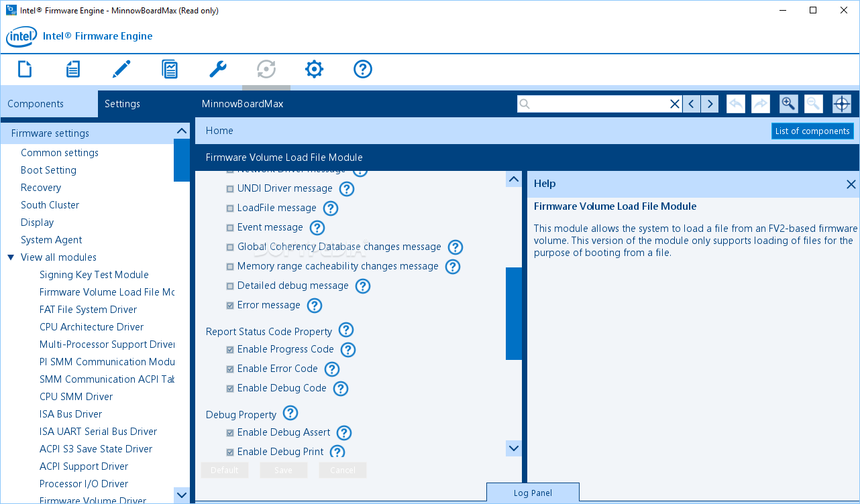Show help for Event message
The height and width of the screenshot is (504, 860).
pyautogui.click(x=317, y=228)
